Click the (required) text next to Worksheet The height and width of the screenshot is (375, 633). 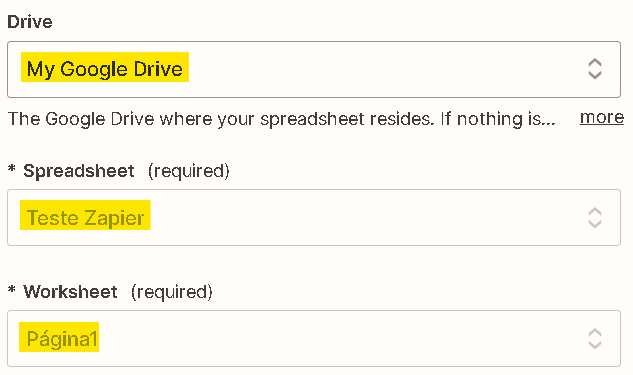pyautogui.click(x=172, y=292)
